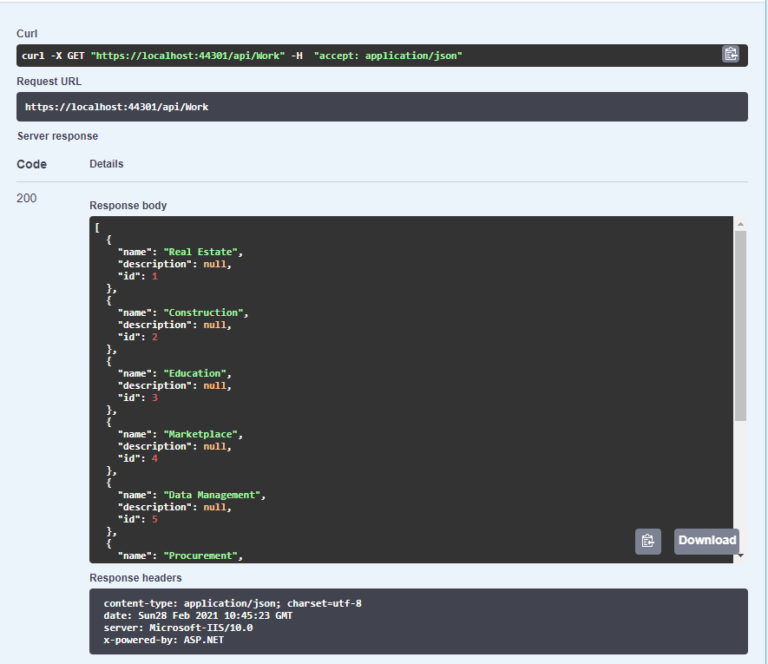Copy the curl command to clipboard
Image resolution: width=768 pixels, height=664 pixels.
click(730, 54)
